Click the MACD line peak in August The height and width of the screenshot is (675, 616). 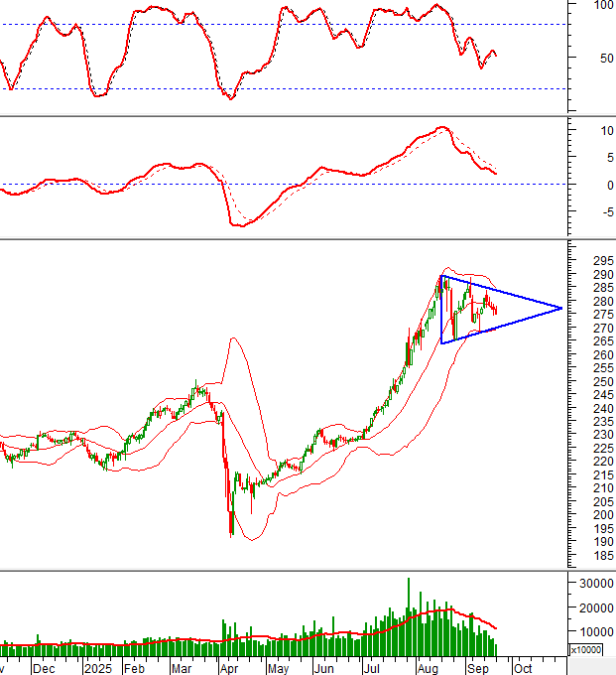tap(441, 128)
